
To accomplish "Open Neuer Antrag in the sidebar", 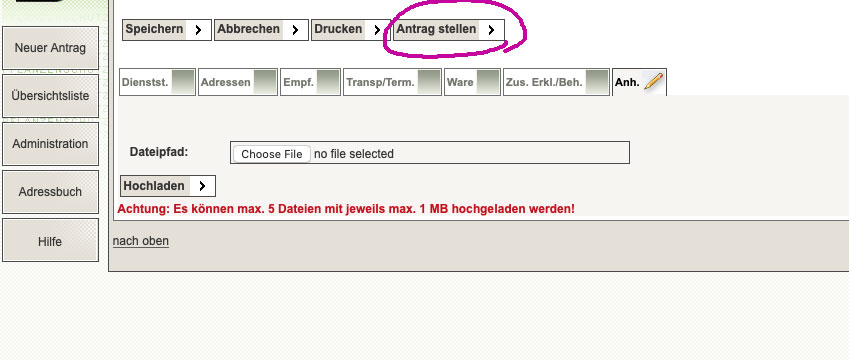I will coord(50,48).
